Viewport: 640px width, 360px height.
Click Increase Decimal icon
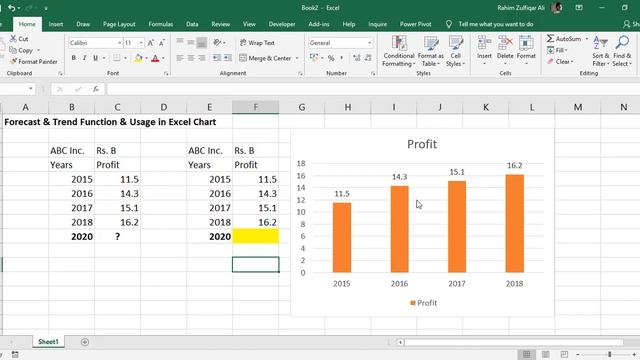(x=357, y=58)
